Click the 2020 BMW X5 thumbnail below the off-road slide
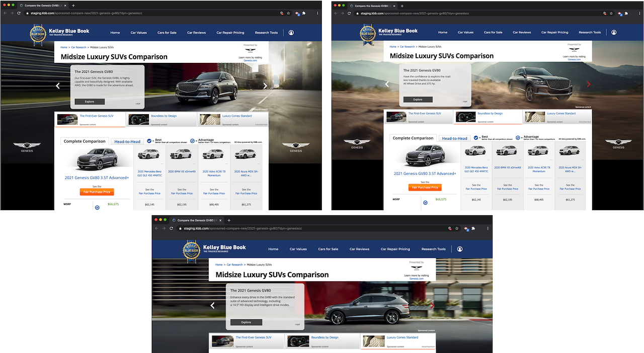This screenshot has height=353, width=644. coord(508,151)
